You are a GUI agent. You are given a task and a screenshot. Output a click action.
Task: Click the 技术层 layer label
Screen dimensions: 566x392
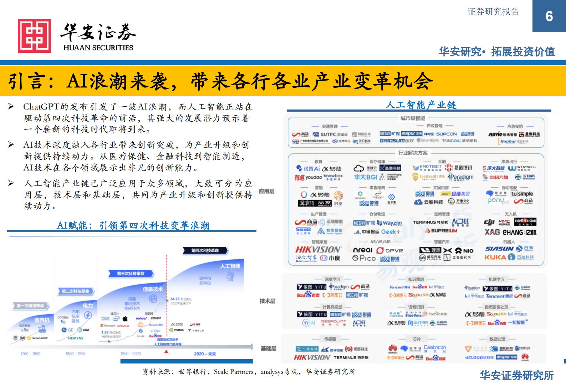[x=267, y=301]
